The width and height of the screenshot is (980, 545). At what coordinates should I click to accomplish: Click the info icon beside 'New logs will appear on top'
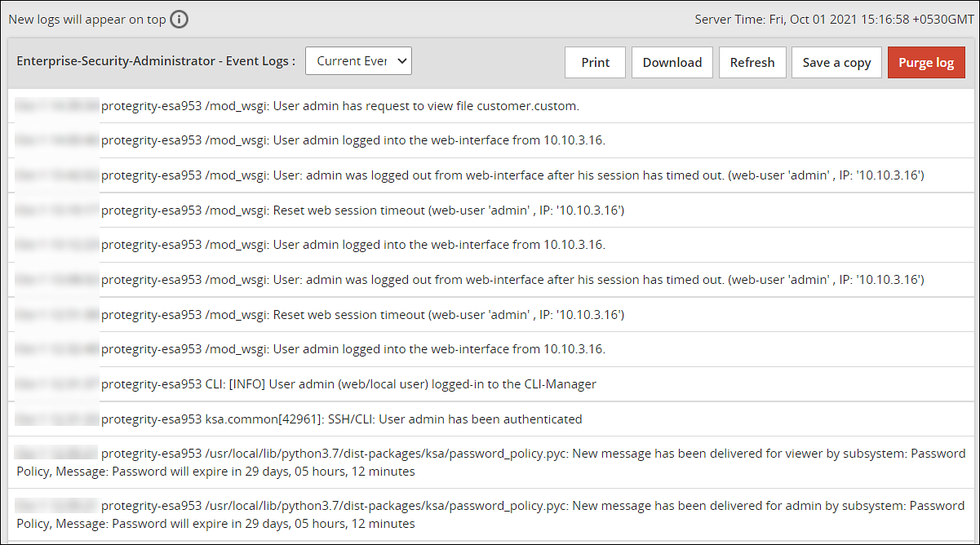(179, 19)
